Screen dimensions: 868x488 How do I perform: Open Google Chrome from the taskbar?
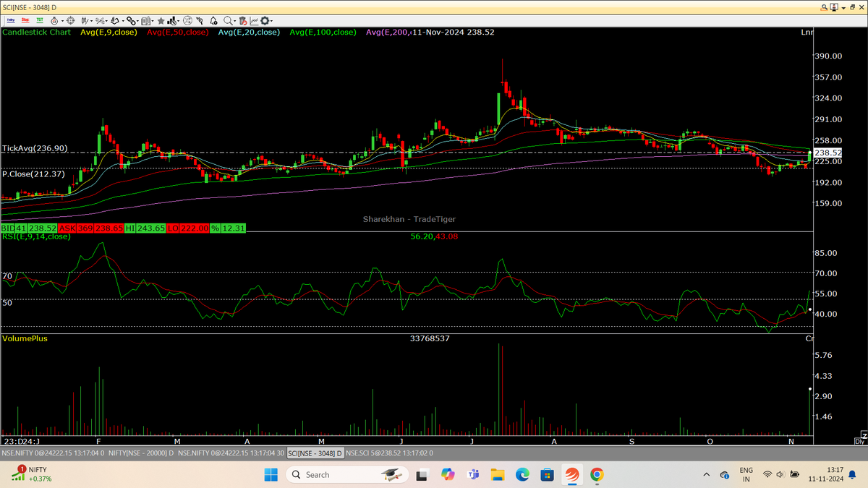click(597, 475)
